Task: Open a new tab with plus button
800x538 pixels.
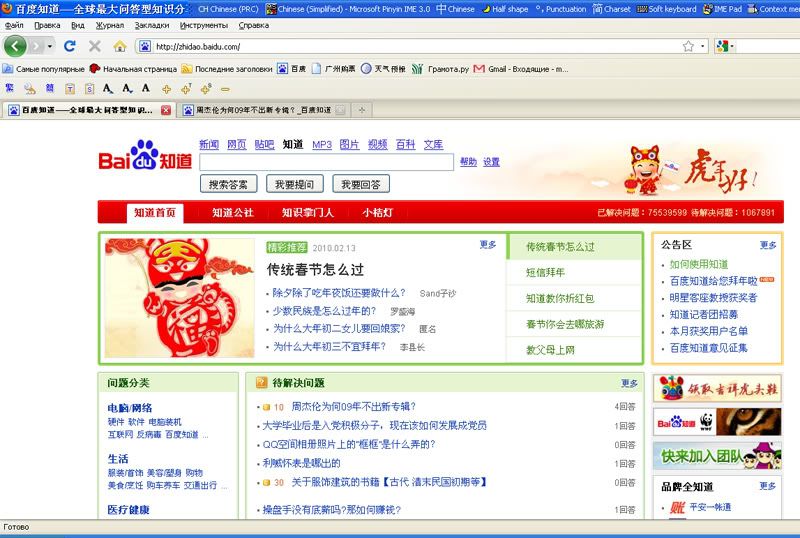Action: pos(362,110)
